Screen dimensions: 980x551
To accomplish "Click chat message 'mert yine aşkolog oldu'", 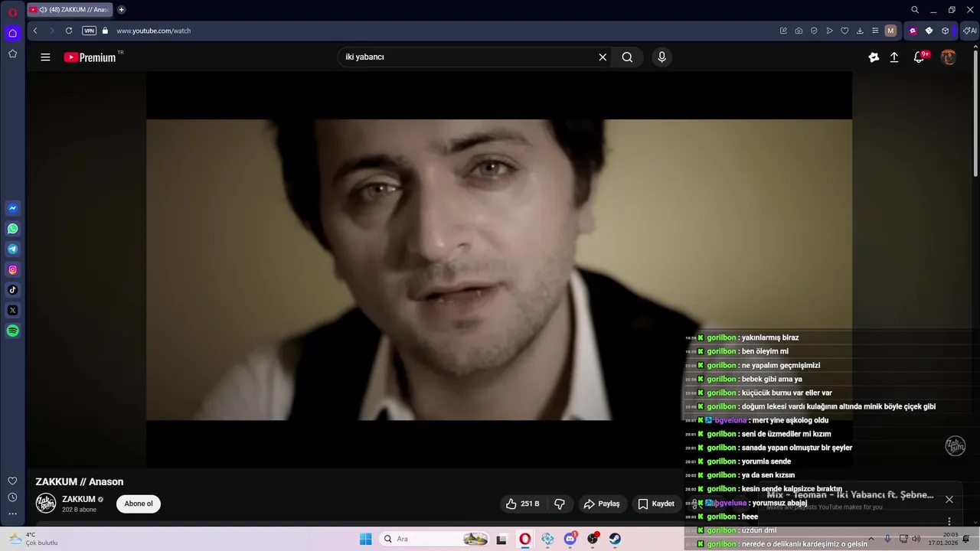I will [x=790, y=420].
